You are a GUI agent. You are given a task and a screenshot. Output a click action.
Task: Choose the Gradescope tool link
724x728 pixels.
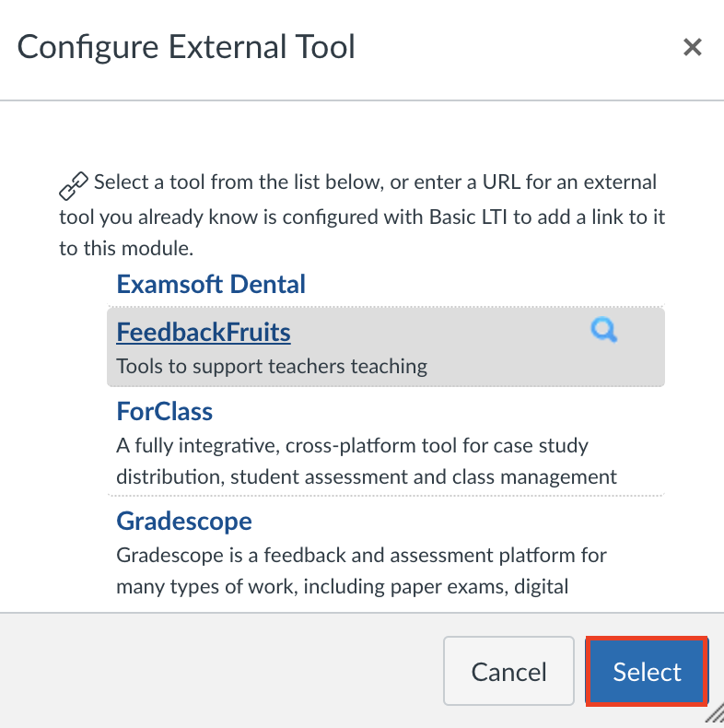[x=184, y=522]
